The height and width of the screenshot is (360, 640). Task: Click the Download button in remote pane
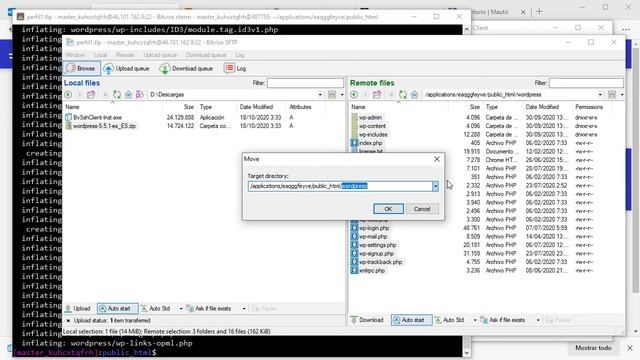[367, 320]
